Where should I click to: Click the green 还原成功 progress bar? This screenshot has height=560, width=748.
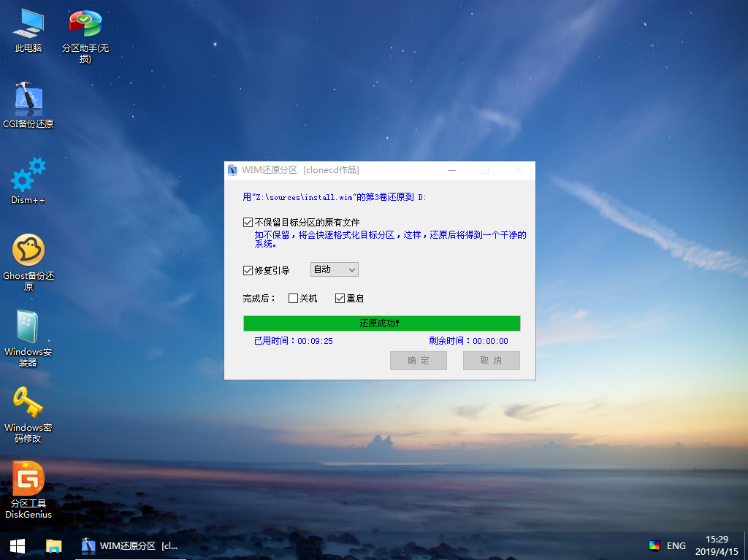point(381,323)
